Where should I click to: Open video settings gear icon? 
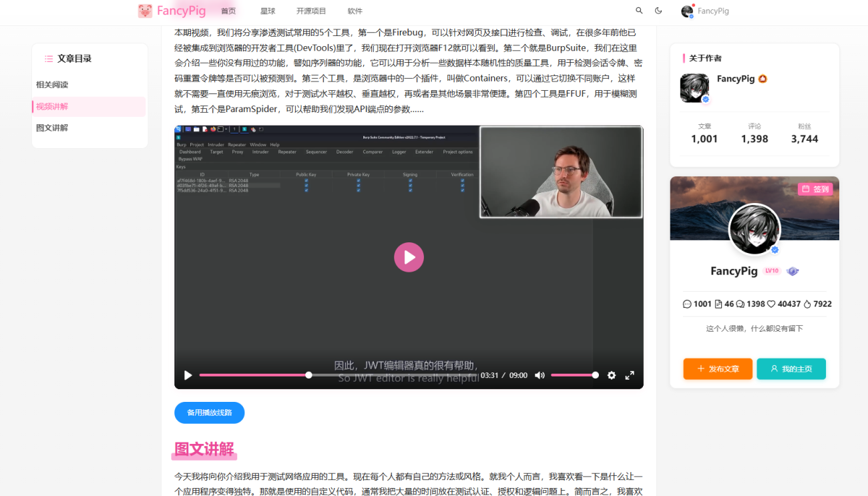coord(612,375)
